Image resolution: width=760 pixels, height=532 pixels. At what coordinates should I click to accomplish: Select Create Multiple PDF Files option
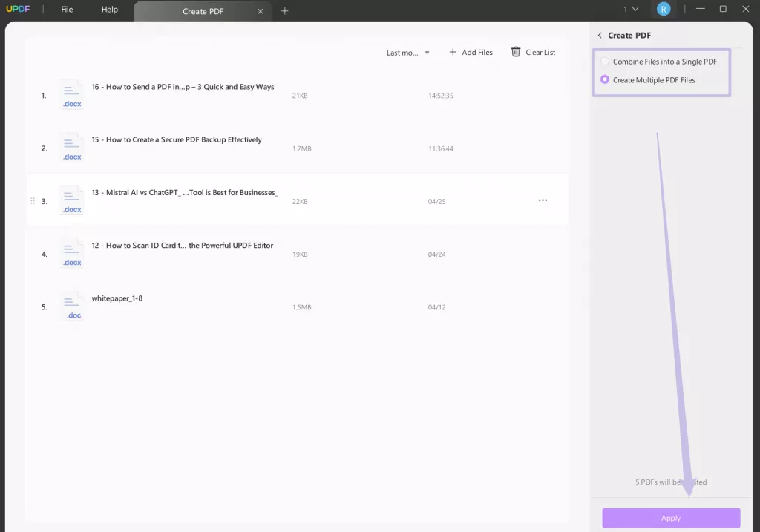click(605, 80)
